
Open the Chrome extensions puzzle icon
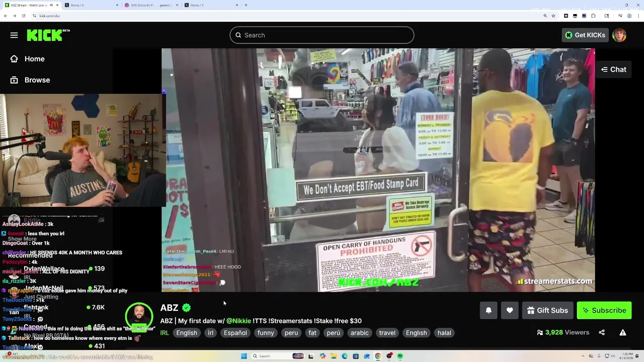point(593,16)
